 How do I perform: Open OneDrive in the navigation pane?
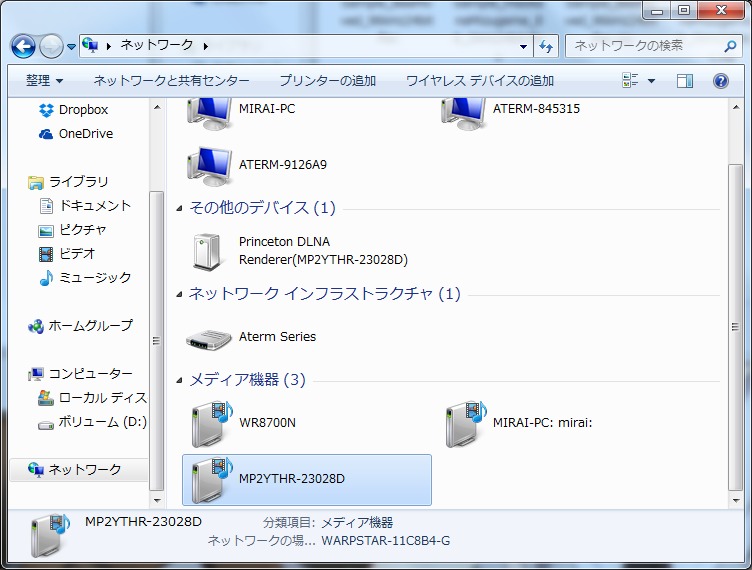(76, 134)
